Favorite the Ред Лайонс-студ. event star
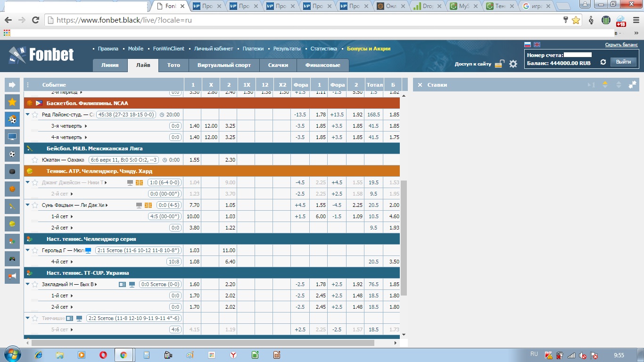The width and height of the screenshot is (644, 362). 35,115
